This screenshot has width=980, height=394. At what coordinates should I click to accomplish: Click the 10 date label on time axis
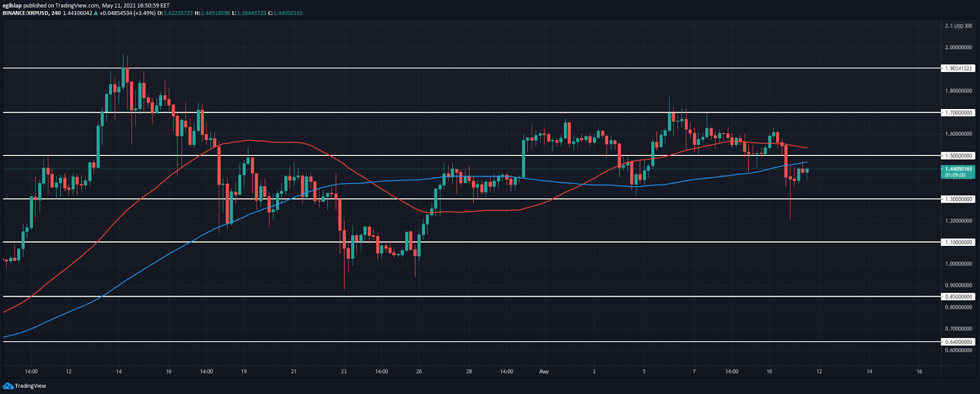[x=769, y=371]
